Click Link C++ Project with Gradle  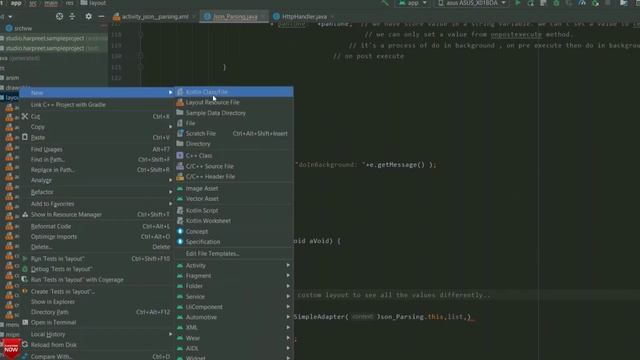coord(97,104)
